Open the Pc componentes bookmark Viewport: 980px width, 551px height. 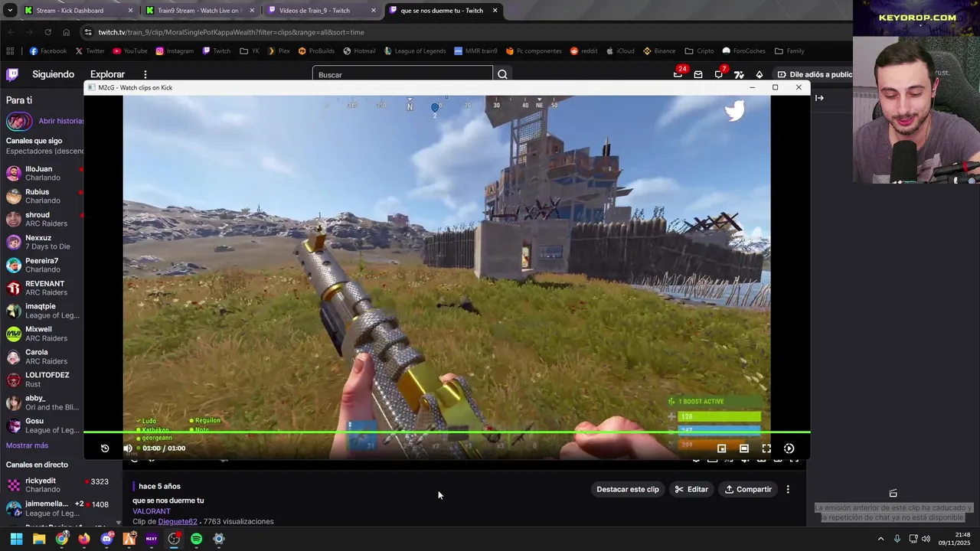534,51
